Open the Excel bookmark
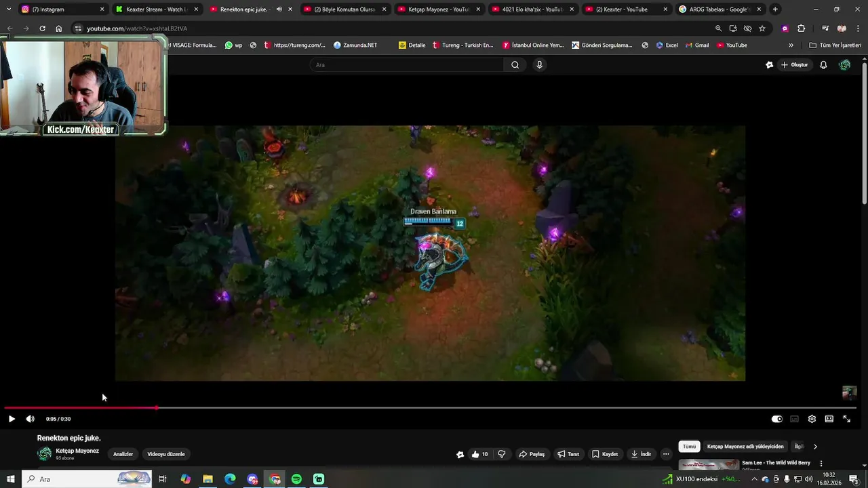The image size is (868, 488). [667, 45]
